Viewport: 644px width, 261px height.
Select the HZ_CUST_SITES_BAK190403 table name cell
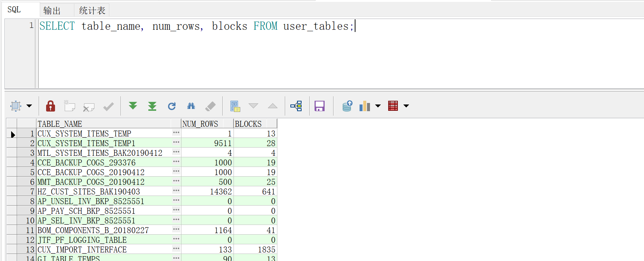[89, 191]
